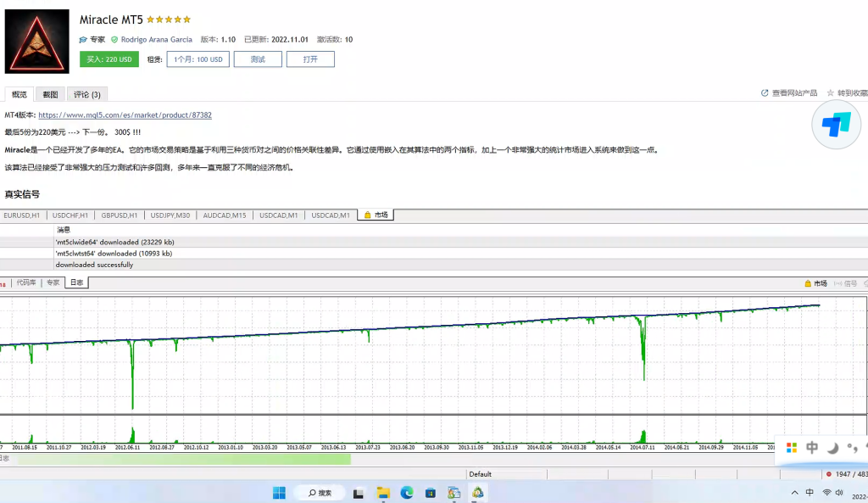Open the 专家 (Experts) toolbox tab
Screen dimensions: 868x503
pos(53,282)
